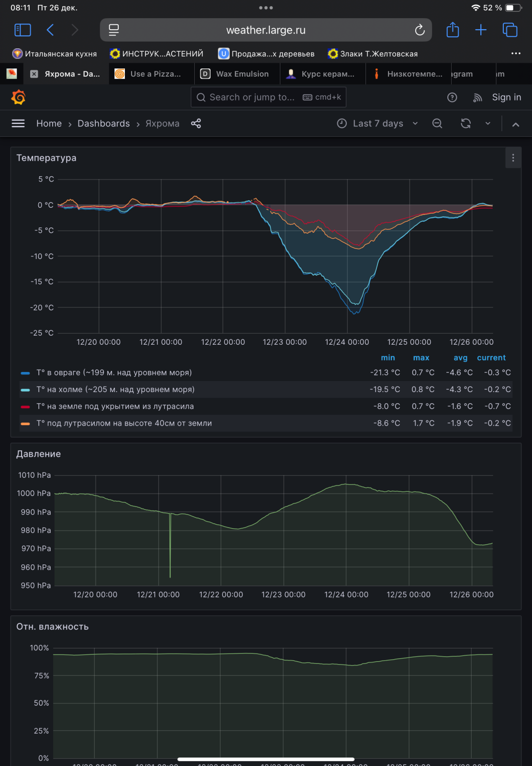Click the Sign in link
Image resolution: width=532 pixels, height=766 pixels.
506,97
